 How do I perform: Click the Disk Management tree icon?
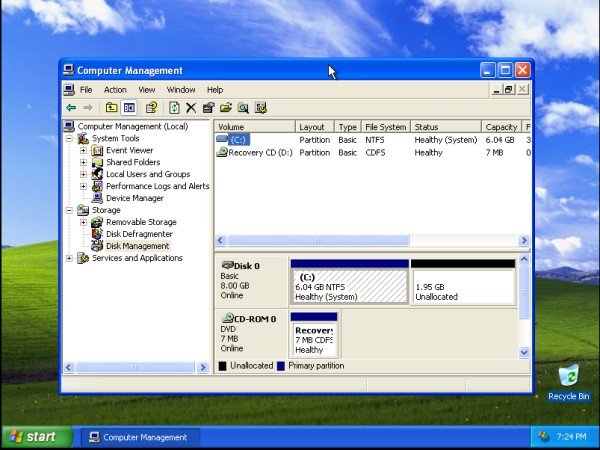click(97, 246)
